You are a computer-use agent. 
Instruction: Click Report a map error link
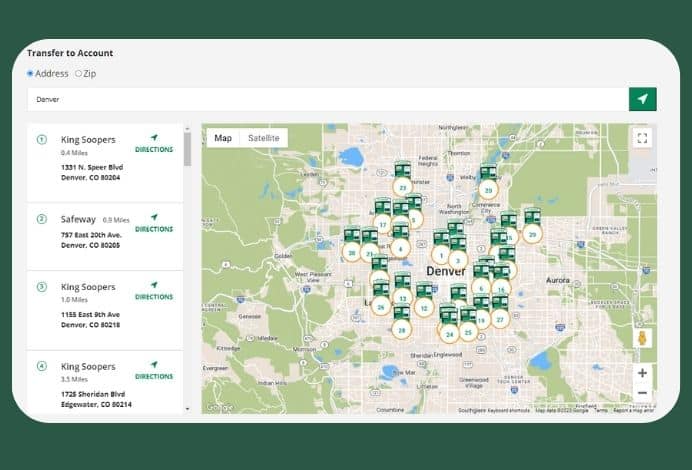click(633, 410)
